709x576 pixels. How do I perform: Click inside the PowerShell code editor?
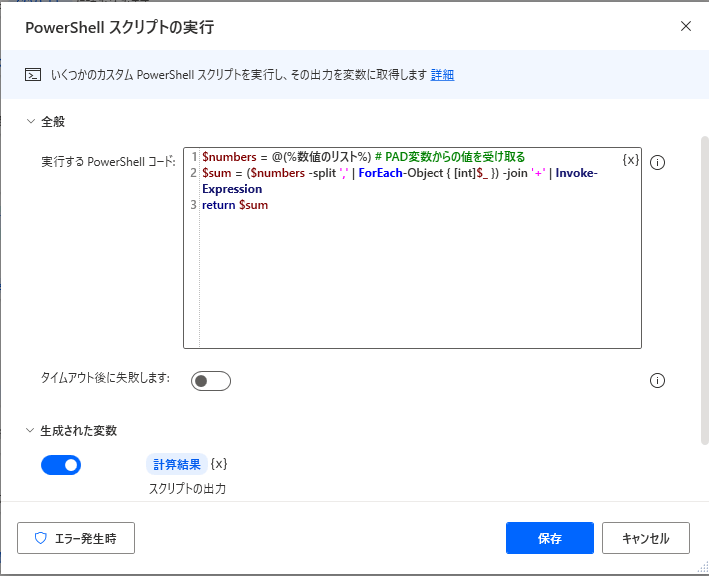tap(412, 248)
